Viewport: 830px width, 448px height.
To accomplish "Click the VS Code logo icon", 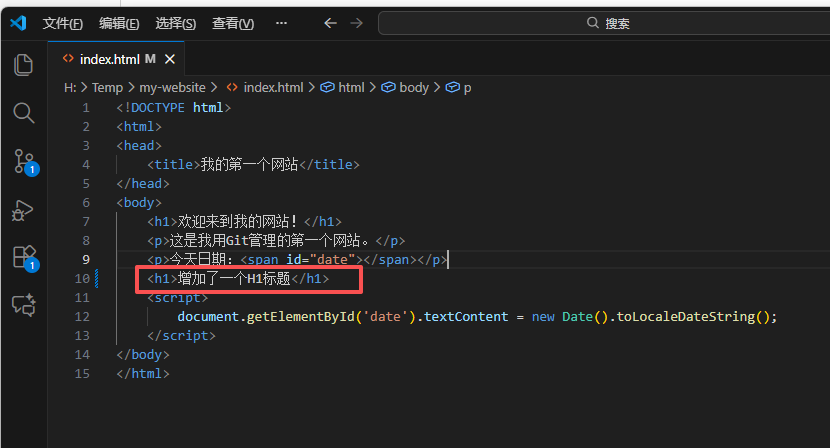I will click(19, 23).
